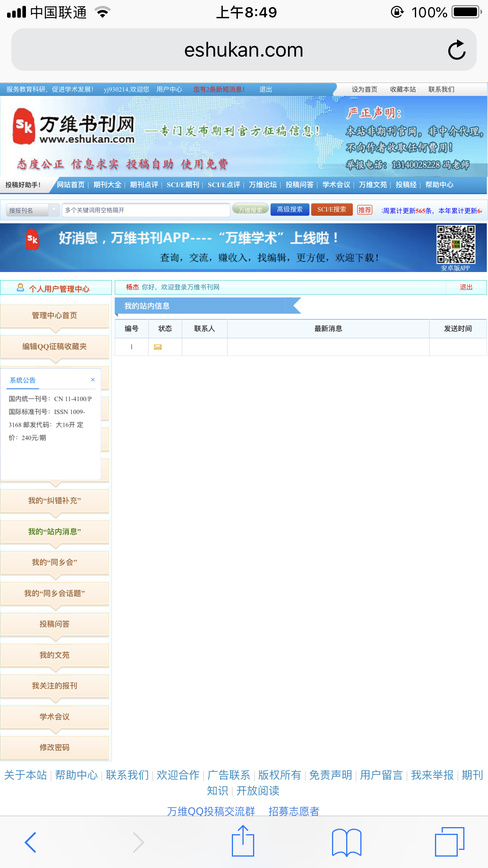Open the Safari share sheet icon
This screenshot has width=488, height=868.
[x=243, y=841]
